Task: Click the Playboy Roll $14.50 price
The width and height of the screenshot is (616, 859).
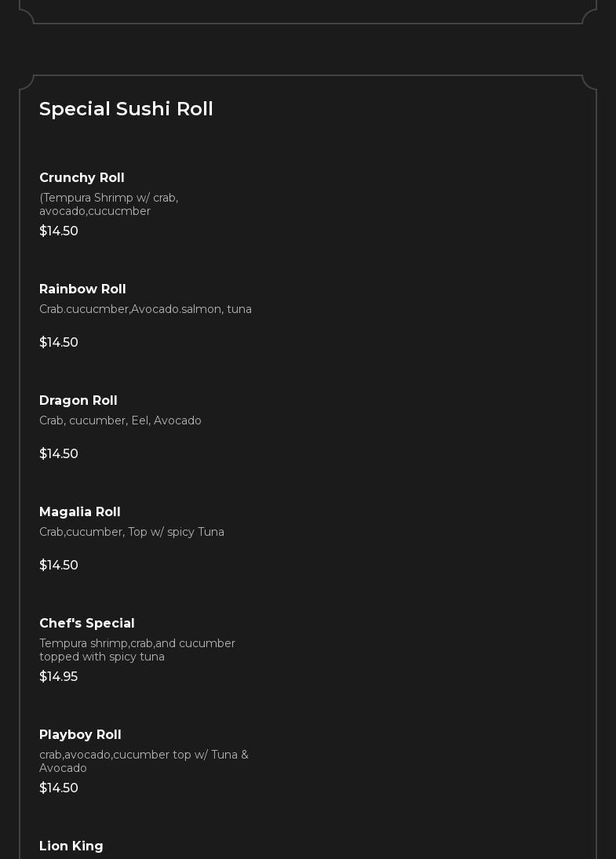Action: click(x=59, y=788)
